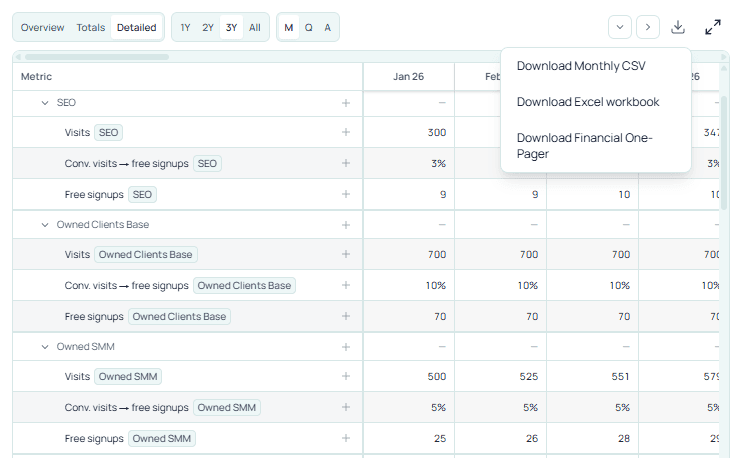The height and width of the screenshot is (458, 743).
Task: Choose Download Excel workbook
Action: pyautogui.click(x=596, y=102)
